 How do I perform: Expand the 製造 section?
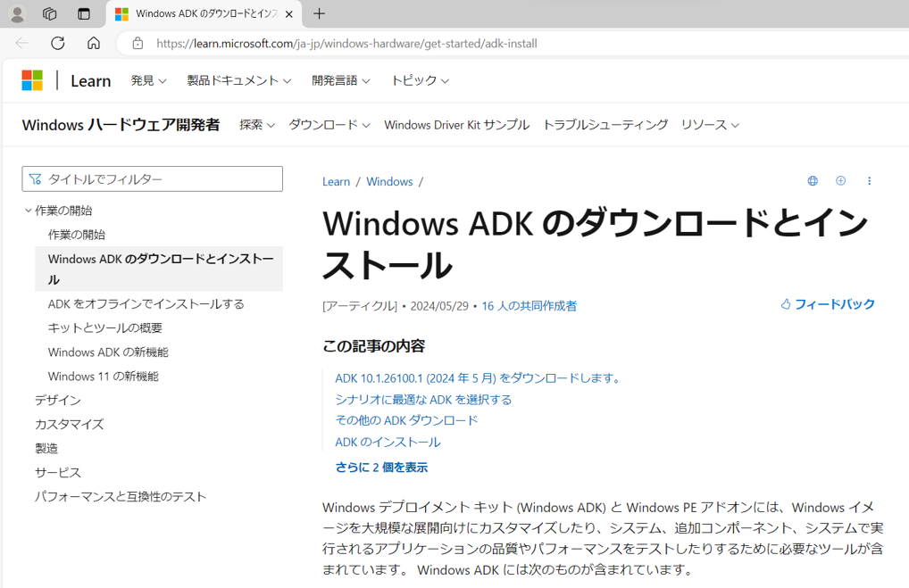pos(46,449)
